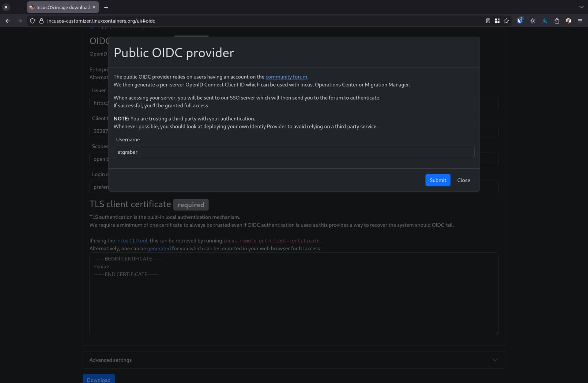The image size is (588, 383).
Task: Open the browser downloads panel
Action: tap(545, 21)
